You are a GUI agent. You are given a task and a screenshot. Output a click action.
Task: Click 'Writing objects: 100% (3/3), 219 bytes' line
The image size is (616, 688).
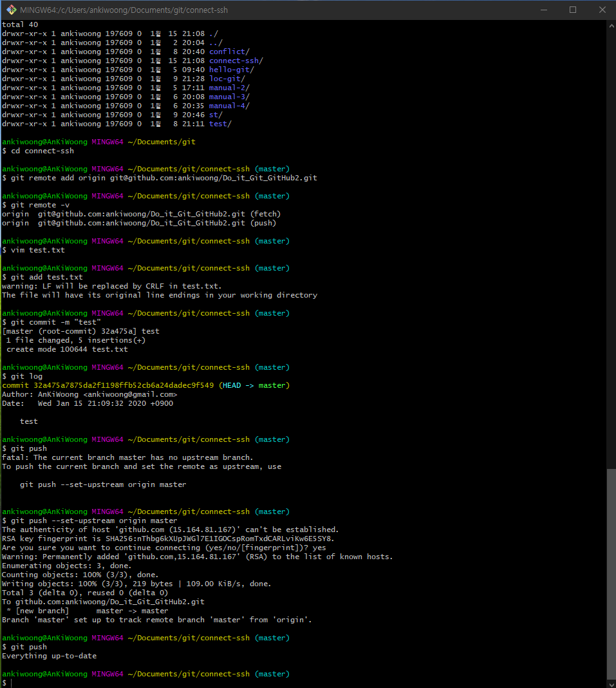point(136,584)
